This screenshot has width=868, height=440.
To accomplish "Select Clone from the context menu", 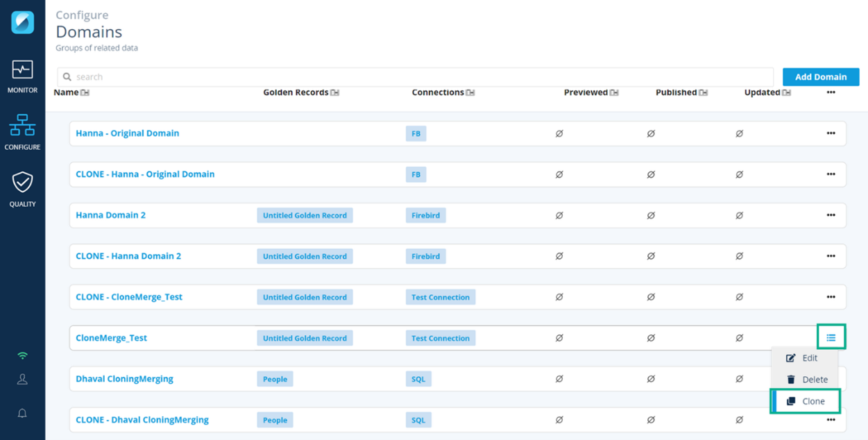I will (x=806, y=401).
